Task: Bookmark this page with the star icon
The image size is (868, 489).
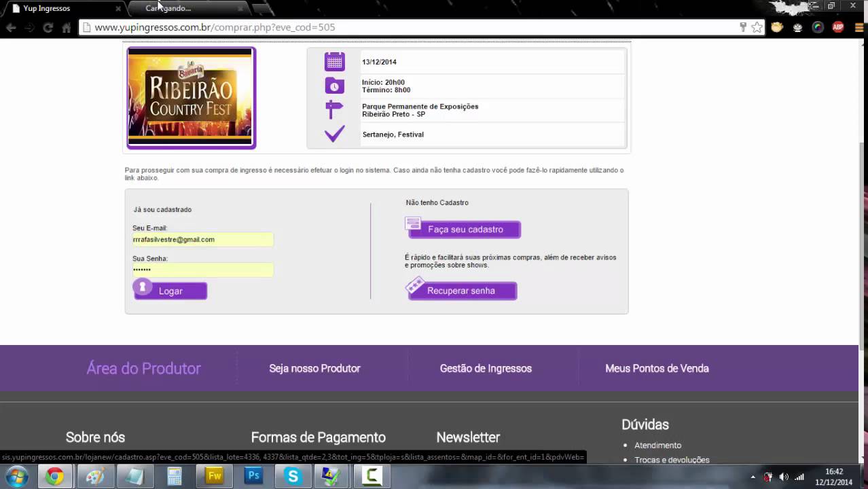Action: pyautogui.click(x=757, y=27)
